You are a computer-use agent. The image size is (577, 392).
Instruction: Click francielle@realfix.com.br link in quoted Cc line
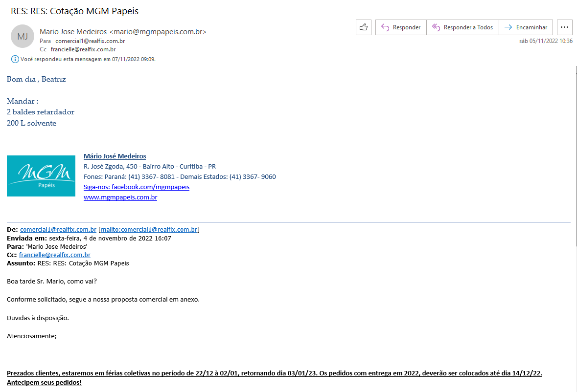pyautogui.click(x=55, y=255)
